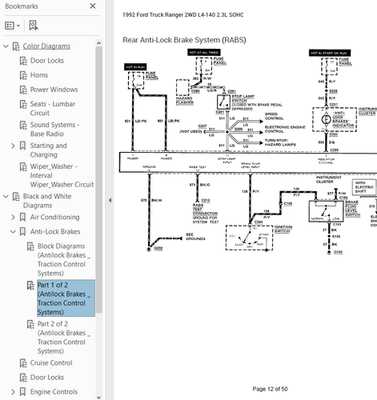Collapse the navigation pane with the arrow
The image size is (377, 400).
[110, 200]
